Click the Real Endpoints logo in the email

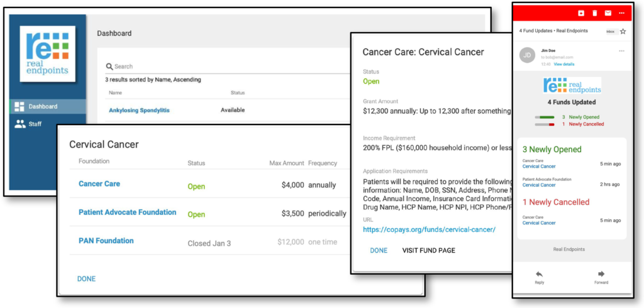pyautogui.click(x=572, y=85)
